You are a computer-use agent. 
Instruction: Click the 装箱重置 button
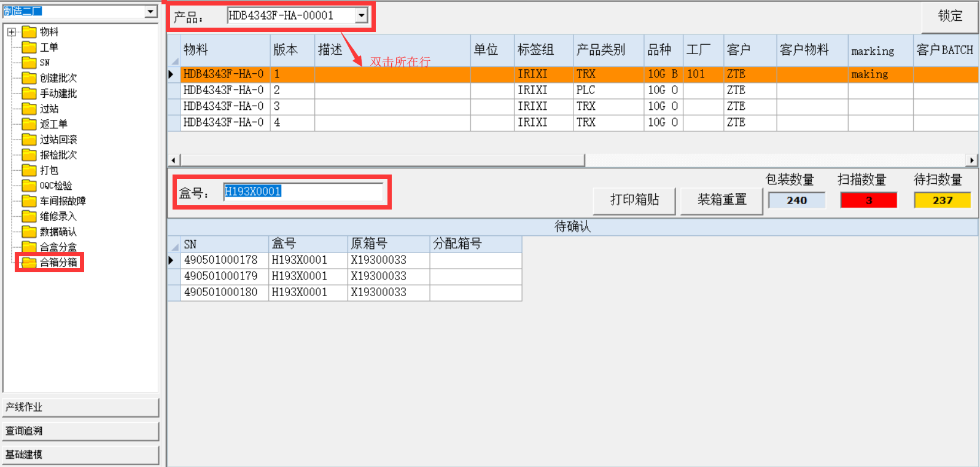[721, 200]
